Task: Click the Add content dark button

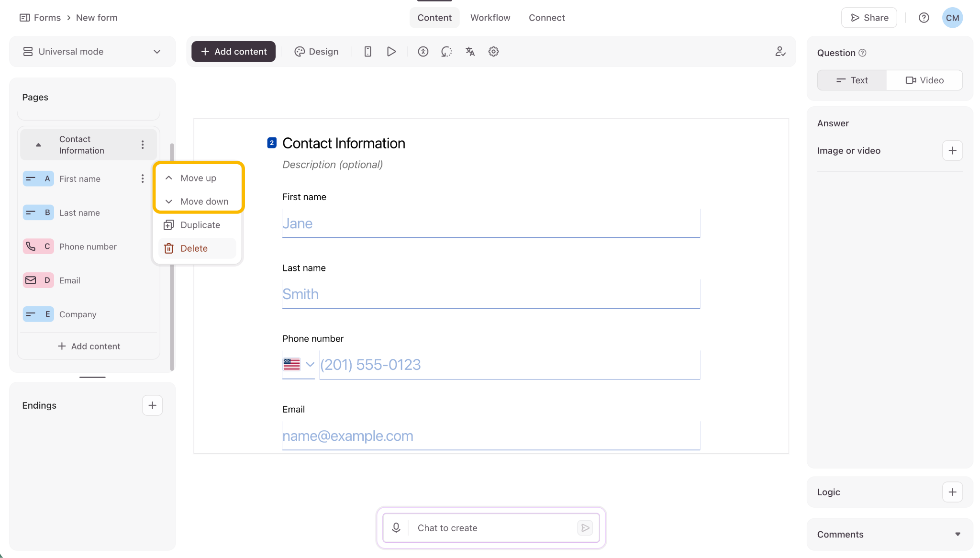Action: (234, 52)
